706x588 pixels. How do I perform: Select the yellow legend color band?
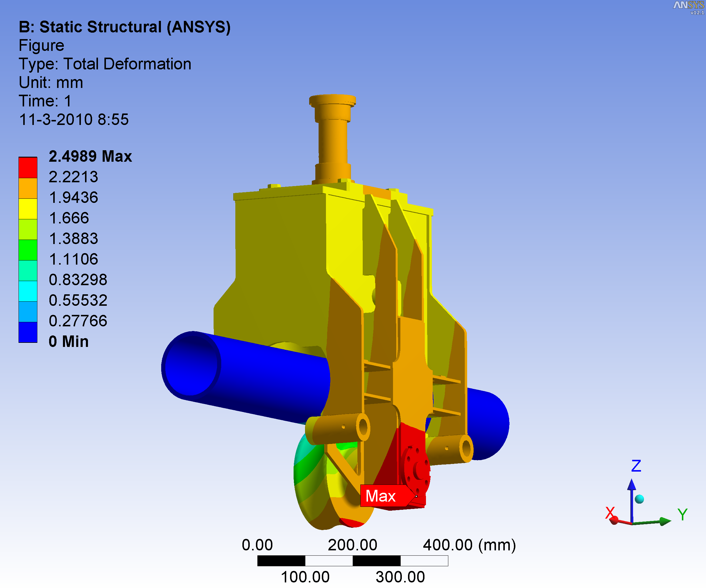pos(28,209)
